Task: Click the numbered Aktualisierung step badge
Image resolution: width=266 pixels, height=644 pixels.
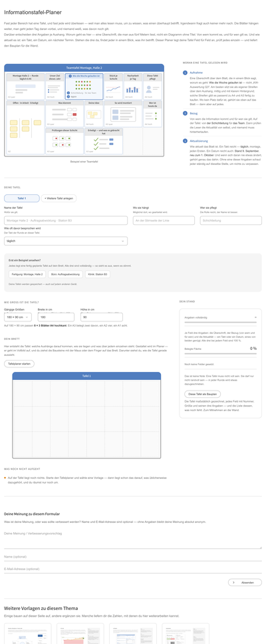Action: point(185,141)
